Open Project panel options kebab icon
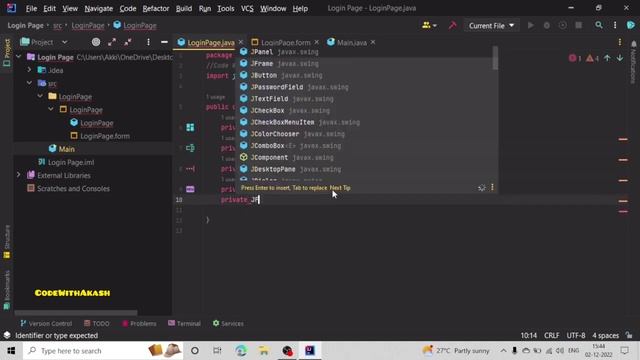Screen dimensions: 640x360 click(x=148, y=42)
